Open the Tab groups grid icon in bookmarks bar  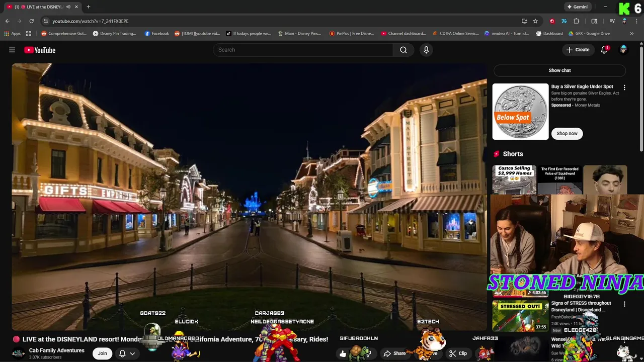(x=29, y=34)
